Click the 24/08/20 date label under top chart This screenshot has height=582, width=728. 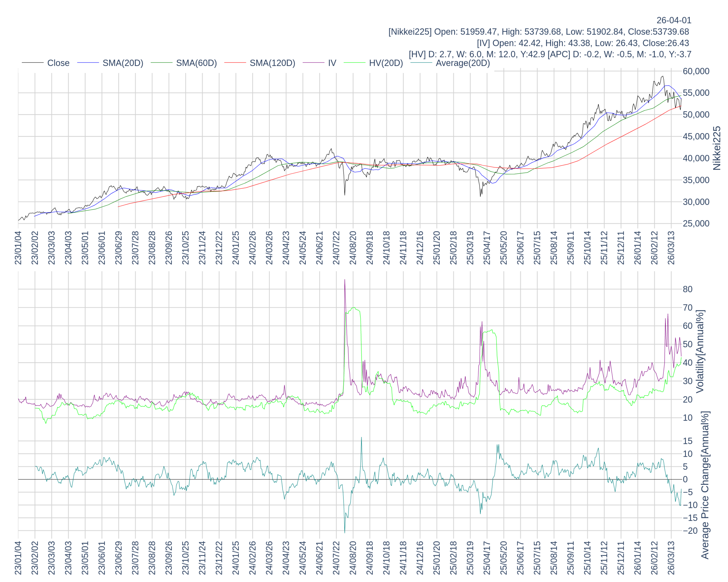click(x=353, y=248)
